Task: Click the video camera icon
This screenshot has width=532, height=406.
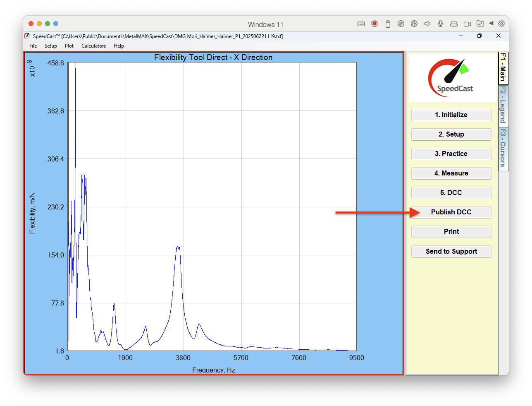Action: pos(467,24)
